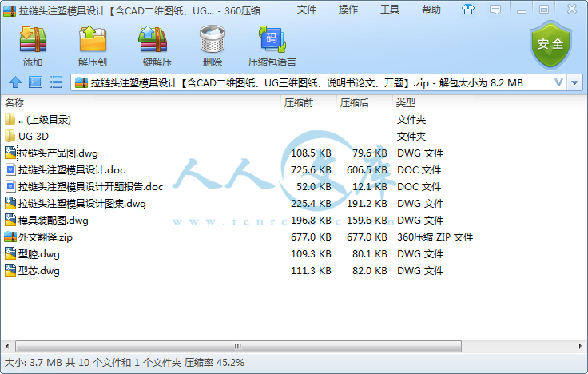Image resolution: width=588 pixels, height=374 pixels.
Task: Click the 191.2 KB compressed size cell
Action: pyautogui.click(x=367, y=203)
